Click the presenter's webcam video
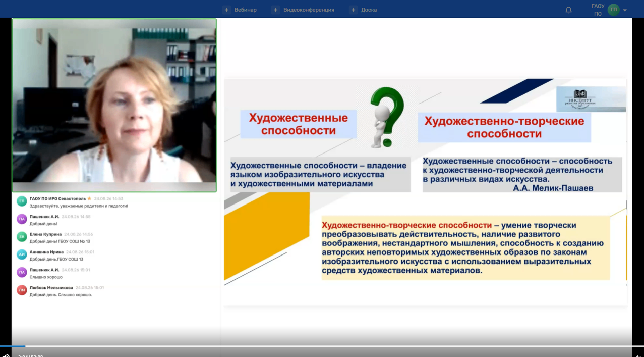This screenshot has width=644, height=357. [x=114, y=105]
